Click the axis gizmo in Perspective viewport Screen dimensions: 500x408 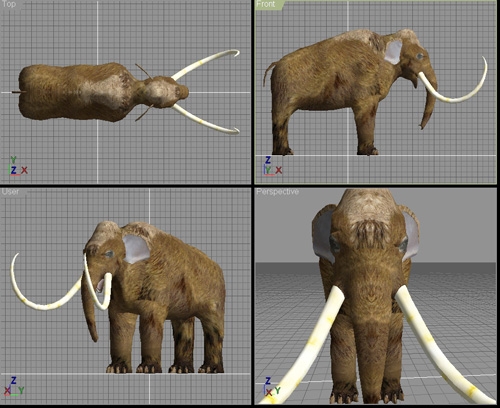[x=272, y=387]
